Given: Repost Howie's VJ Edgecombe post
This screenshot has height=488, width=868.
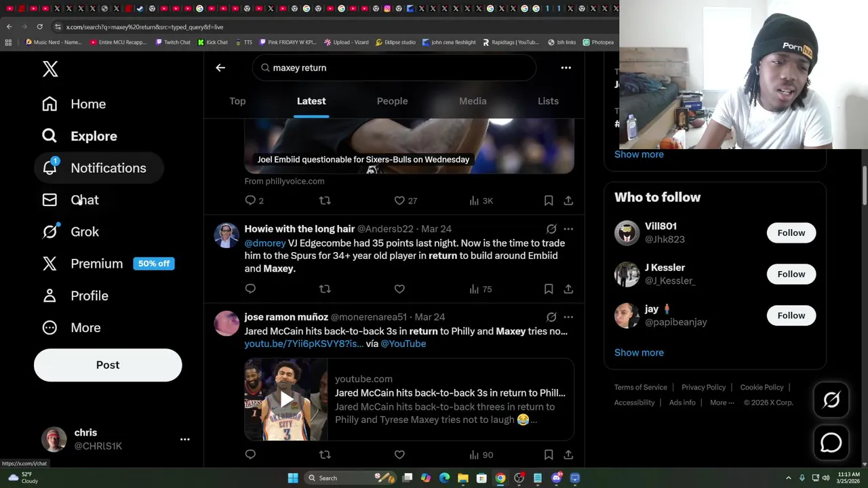Looking at the screenshot, I should pos(325,289).
